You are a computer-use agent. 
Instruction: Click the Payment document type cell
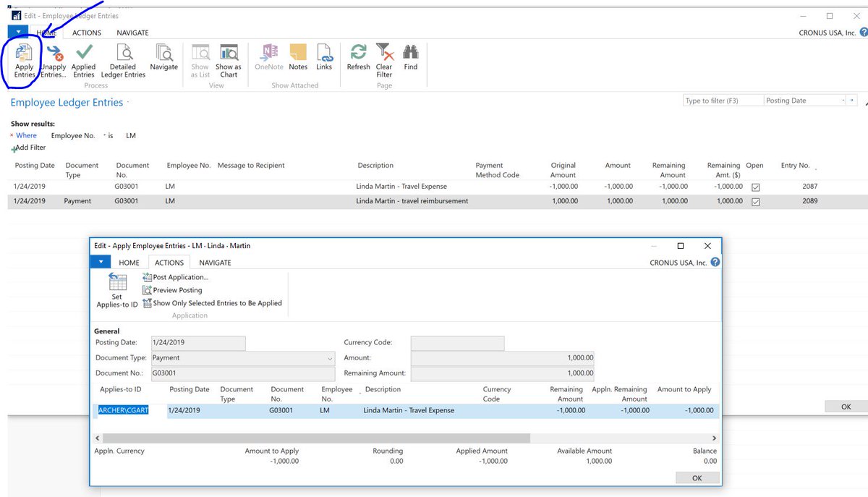77,201
